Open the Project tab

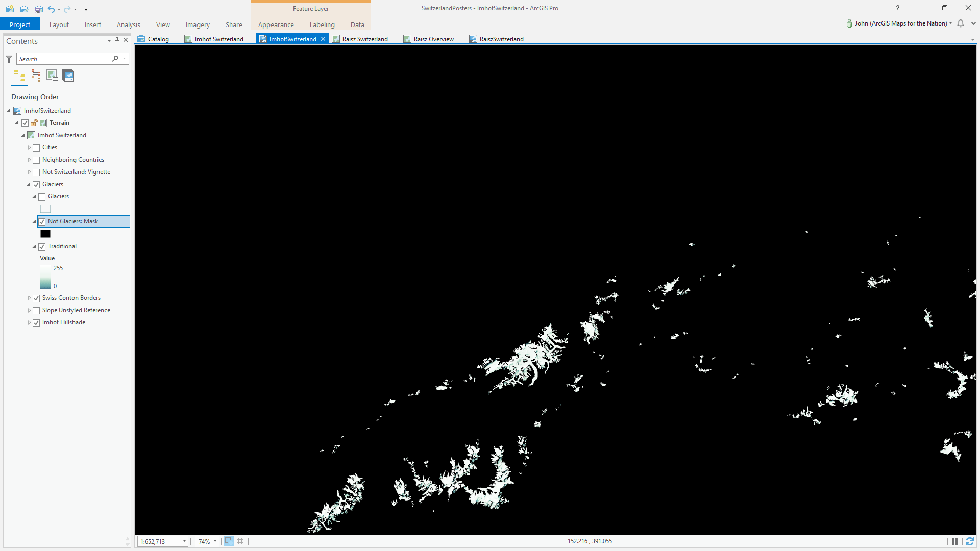pos(20,24)
